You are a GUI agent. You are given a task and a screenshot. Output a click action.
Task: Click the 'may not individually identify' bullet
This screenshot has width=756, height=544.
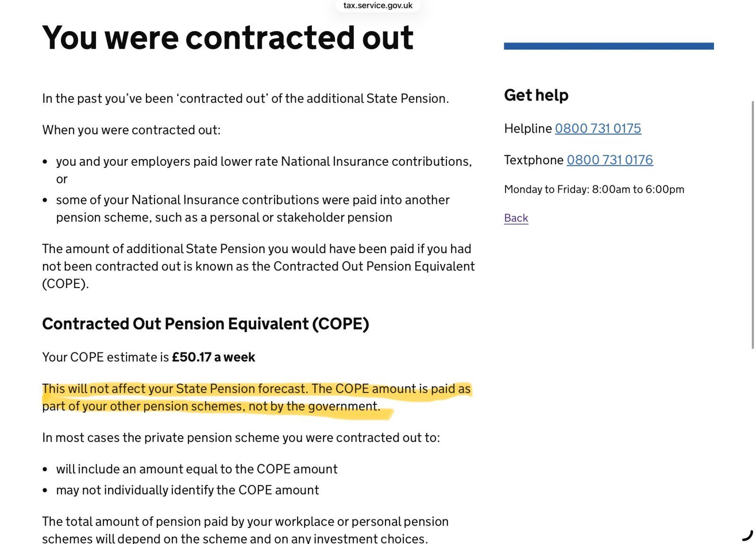[187, 490]
